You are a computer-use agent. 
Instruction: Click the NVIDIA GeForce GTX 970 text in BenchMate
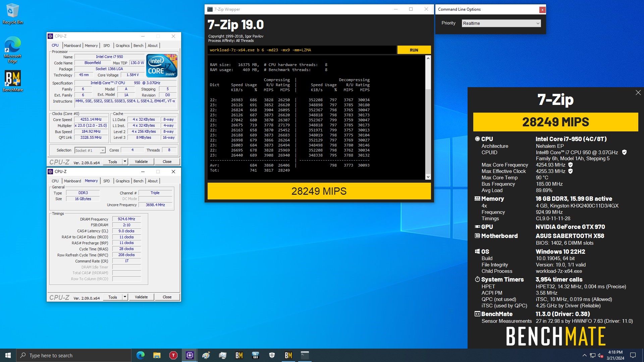click(x=570, y=227)
